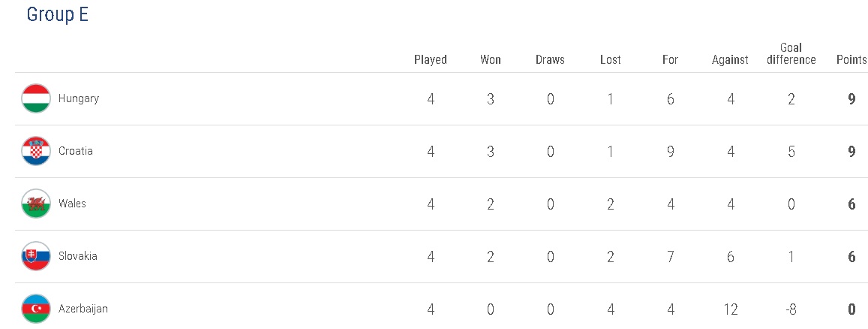
Task: Click the Wales dragon flag icon
Action: click(x=36, y=204)
